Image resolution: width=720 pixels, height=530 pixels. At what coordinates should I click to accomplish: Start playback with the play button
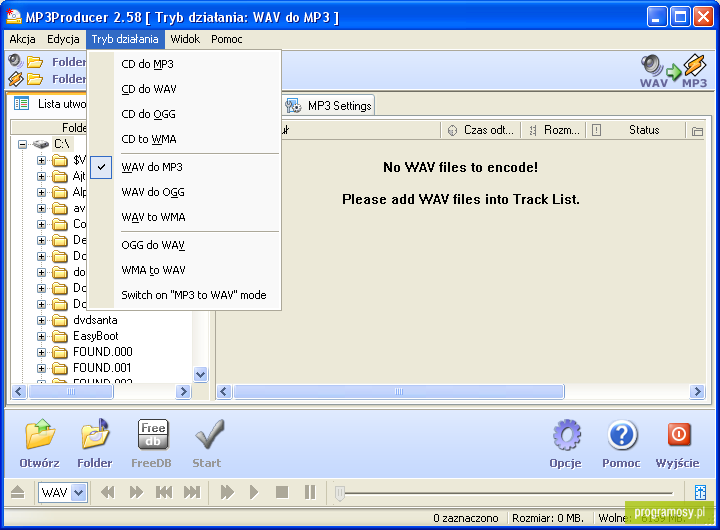254,492
